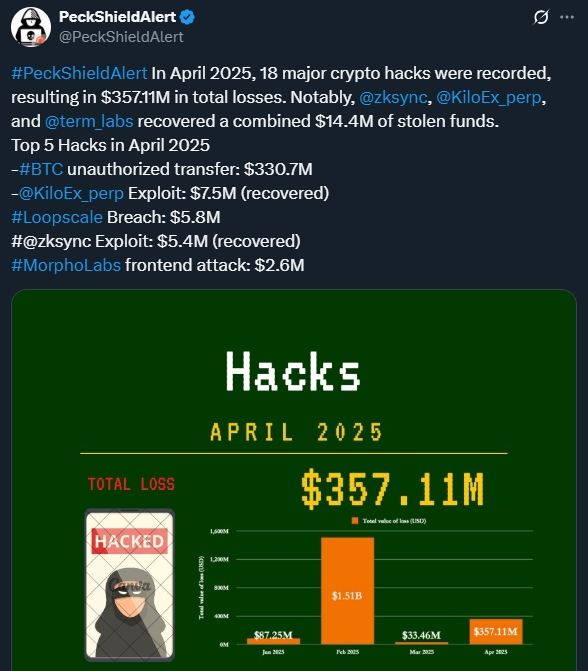Open the @PeckShieldAlert handle link
588x671 pixels.
pyautogui.click(x=121, y=37)
